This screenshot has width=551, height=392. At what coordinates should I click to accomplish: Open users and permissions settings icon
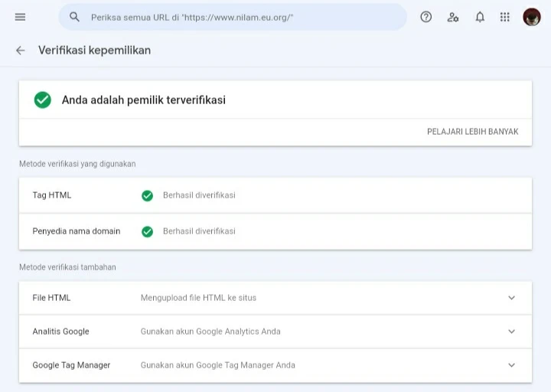453,17
